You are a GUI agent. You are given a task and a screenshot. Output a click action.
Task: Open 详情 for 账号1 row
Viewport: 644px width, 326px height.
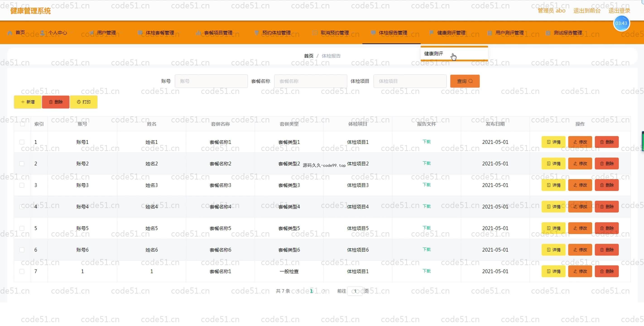[553, 142]
